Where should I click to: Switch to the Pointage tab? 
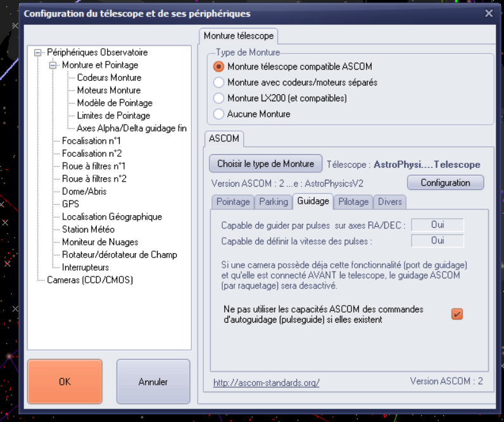point(232,202)
